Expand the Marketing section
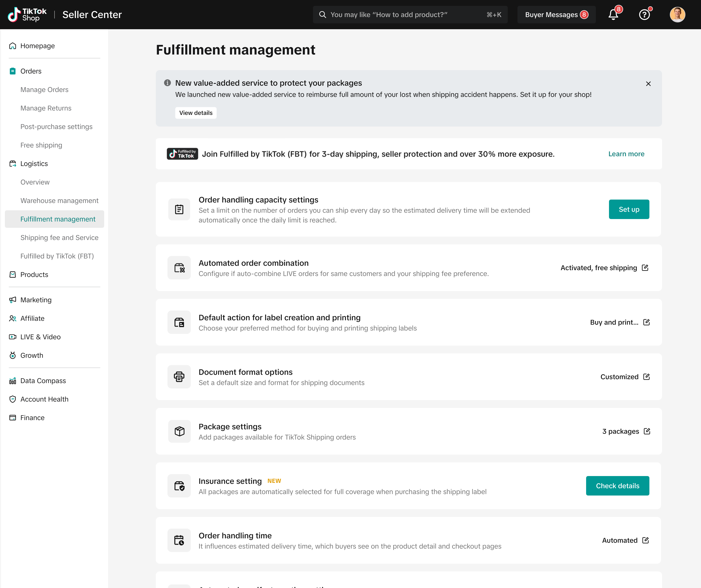The width and height of the screenshot is (701, 588). [x=36, y=300]
